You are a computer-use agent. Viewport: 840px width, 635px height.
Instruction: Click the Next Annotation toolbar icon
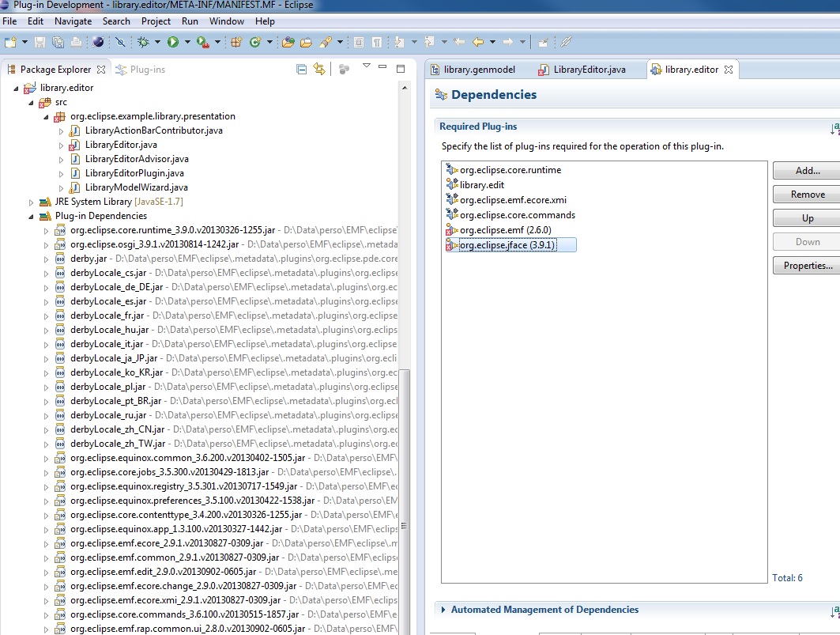coord(399,42)
